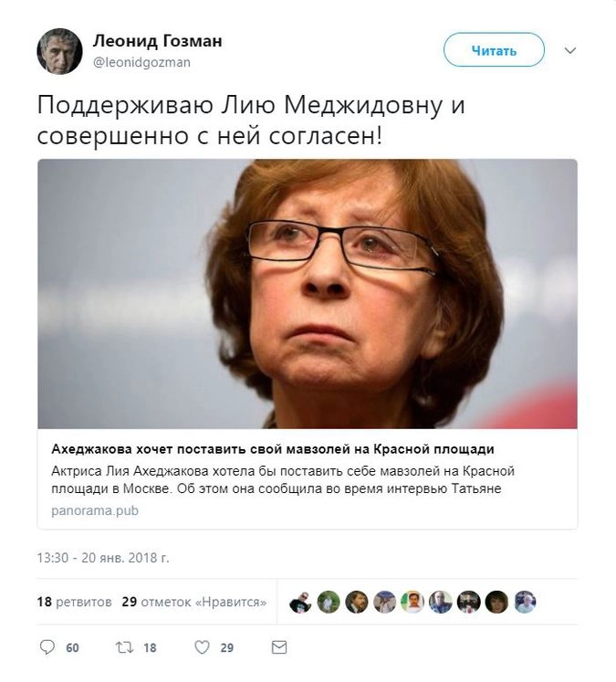Viewport: 616px width, 682px height.
Task: Open the Леонид Гозман display name link
Action: pyautogui.click(x=157, y=41)
